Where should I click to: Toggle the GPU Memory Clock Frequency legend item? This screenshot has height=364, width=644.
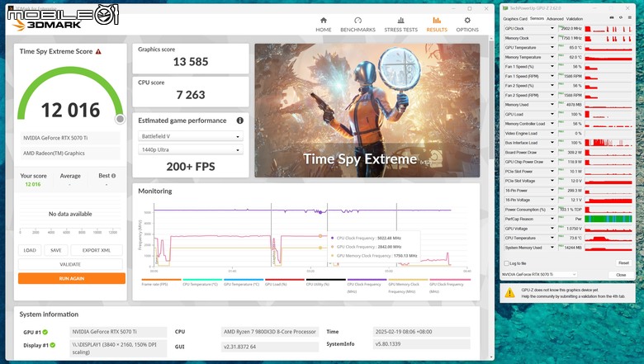click(408, 286)
